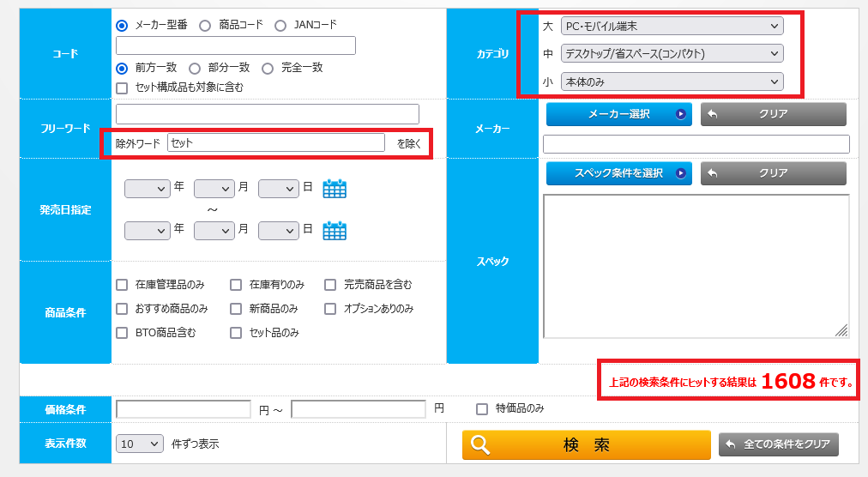Enable the 在庫有りのみ checkbox
This screenshot has height=477, width=868.
point(236,285)
